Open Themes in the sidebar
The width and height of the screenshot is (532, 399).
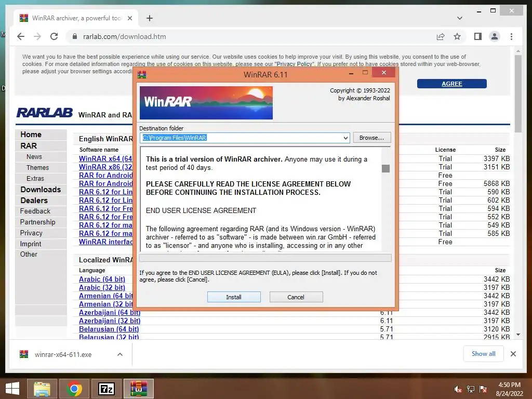click(x=37, y=168)
